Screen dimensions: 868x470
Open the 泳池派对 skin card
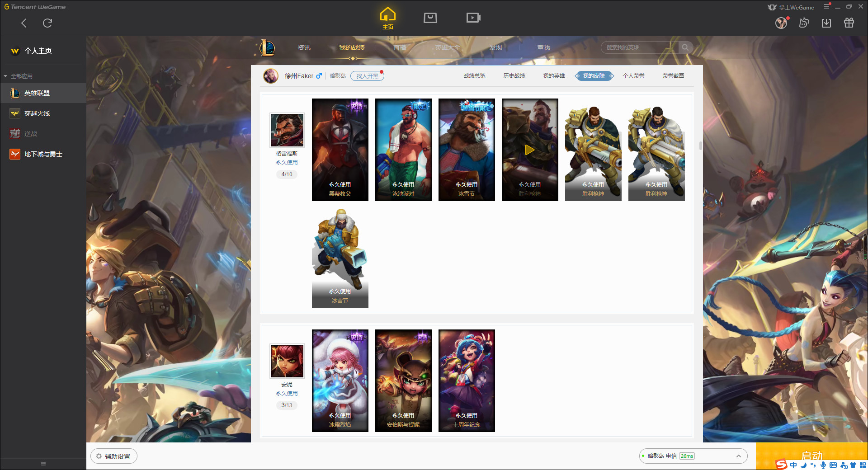click(x=403, y=150)
